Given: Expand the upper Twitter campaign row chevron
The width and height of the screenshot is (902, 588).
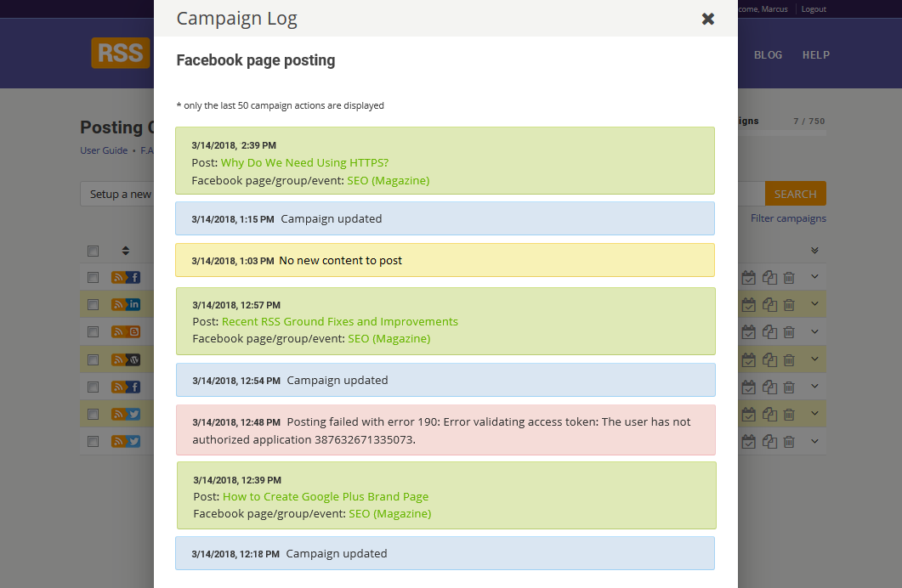Looking at the screenshot, I should 814,413.
